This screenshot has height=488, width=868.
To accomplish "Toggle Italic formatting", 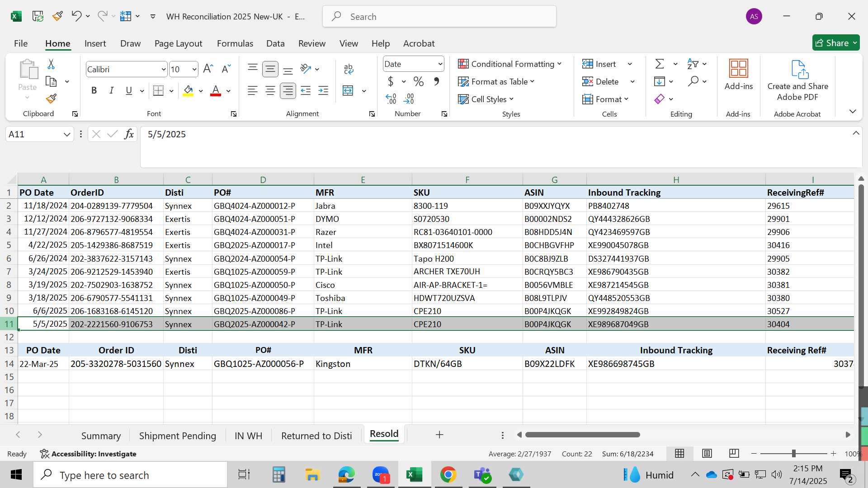I will point(111,91).
